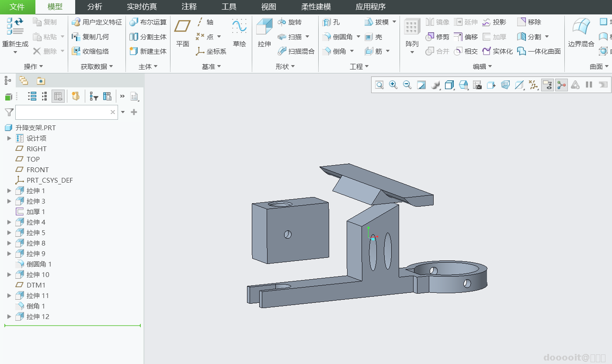612x364 pixels.
Task: Toggle spin center display button
Action: (x=561, y=85)
